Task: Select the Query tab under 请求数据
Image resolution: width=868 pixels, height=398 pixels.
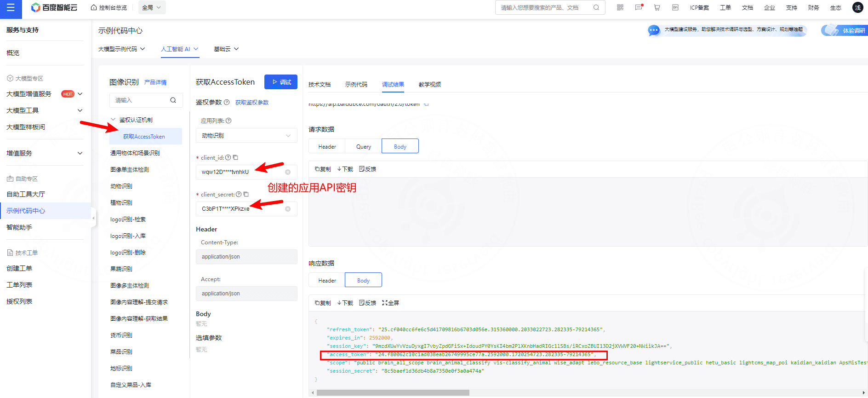Action: coord(364,146)
